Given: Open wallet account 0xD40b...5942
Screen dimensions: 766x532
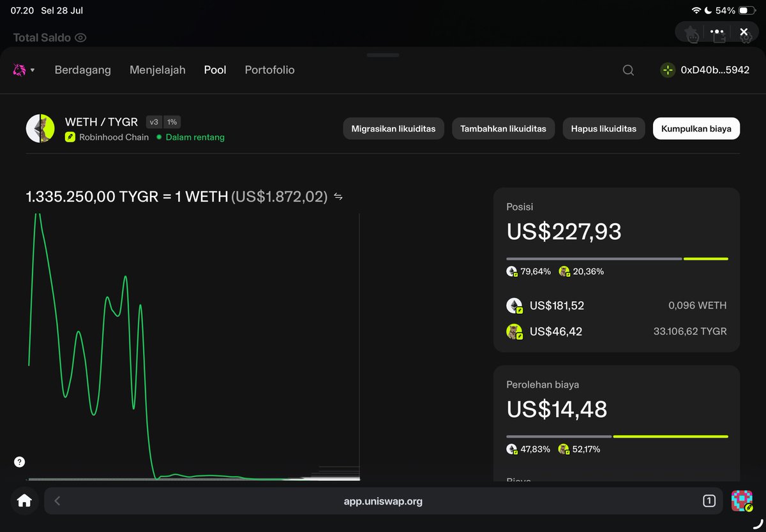Looking at the screenshot, I should click(x=705, y=70).
